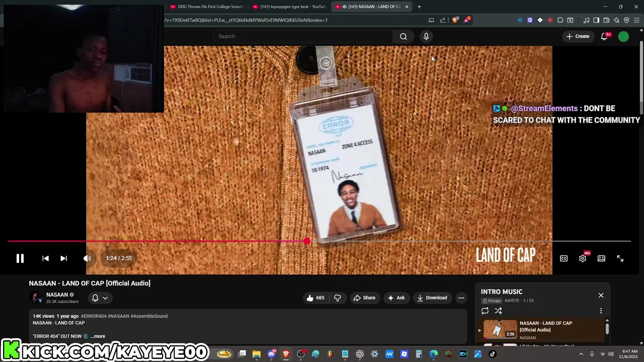Download the video
The width and height of the screenshot is (644, 362).
432,298
